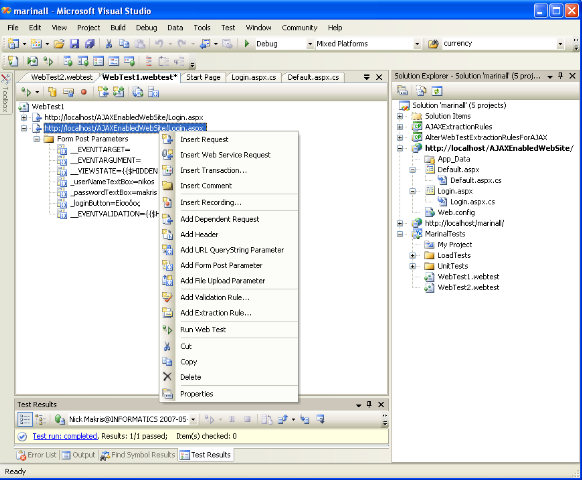
Task: Click the Run Test icon in web test toolbar
Action: coord(26,92)
